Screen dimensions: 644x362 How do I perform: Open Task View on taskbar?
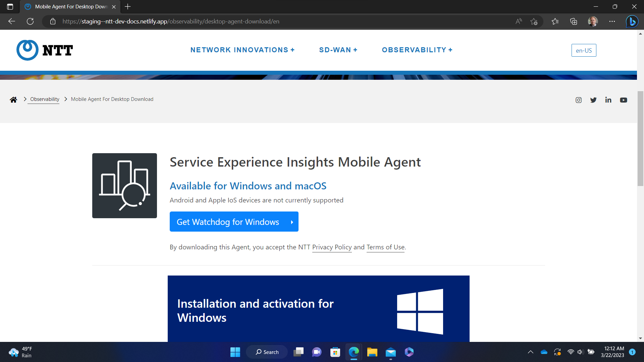point(299,352)
